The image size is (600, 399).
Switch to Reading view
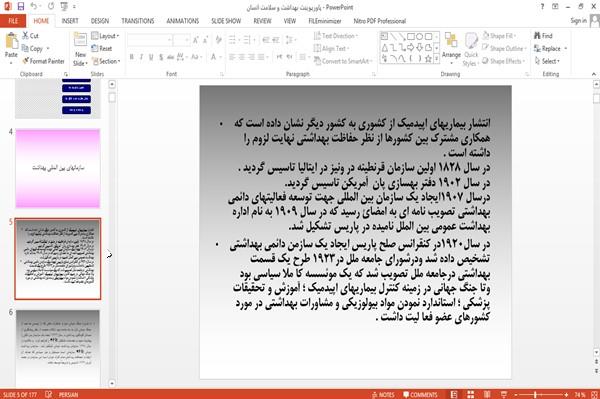[487, 394]
